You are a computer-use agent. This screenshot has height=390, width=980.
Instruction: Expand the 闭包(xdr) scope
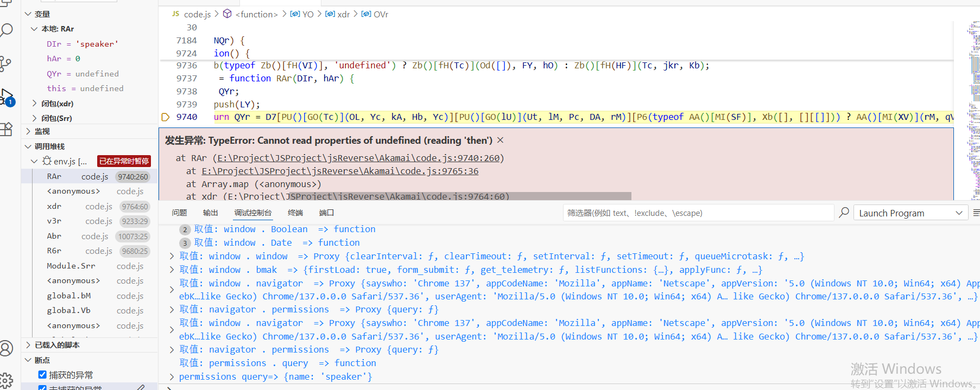click(35, 103)
